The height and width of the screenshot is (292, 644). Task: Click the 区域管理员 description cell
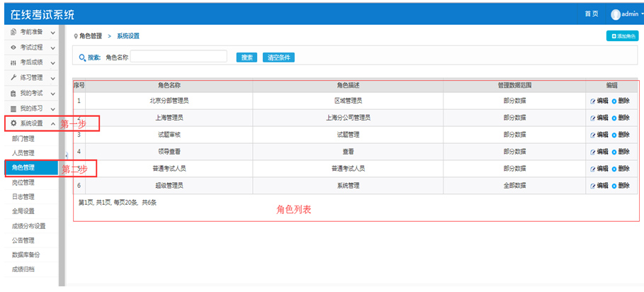(349, 101)
